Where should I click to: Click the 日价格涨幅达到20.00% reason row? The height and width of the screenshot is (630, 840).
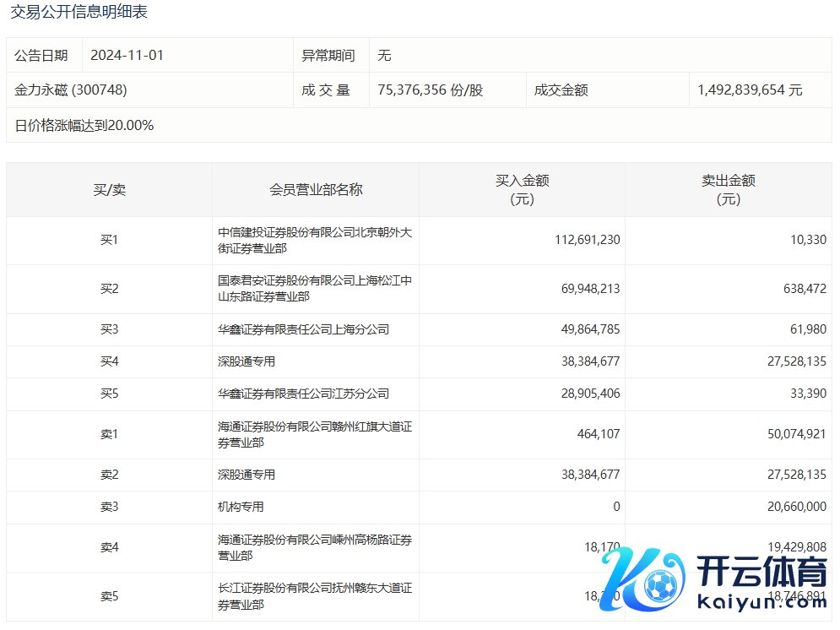(x=84, y=125)
